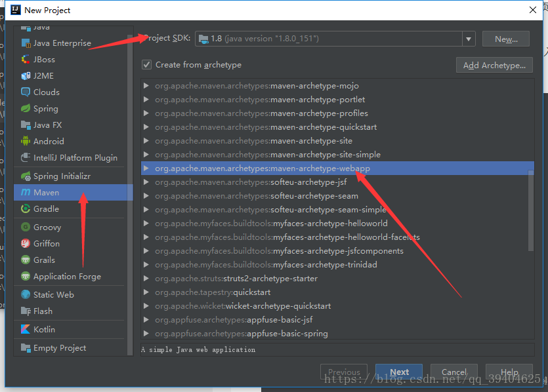Select myfaces-archetype-jsfcomponents row

coord(337,251)
